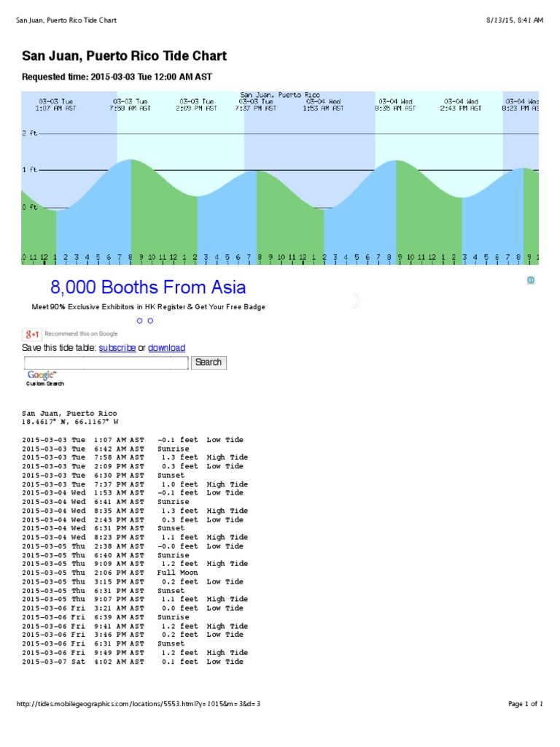
Task: Select the first ad carousel dot
Action: [139, 321]
